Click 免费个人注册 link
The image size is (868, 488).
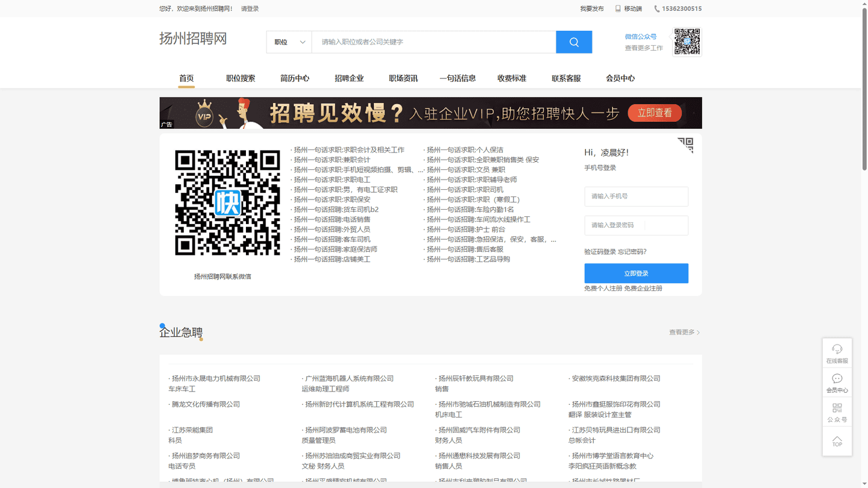tap(603, 289)
